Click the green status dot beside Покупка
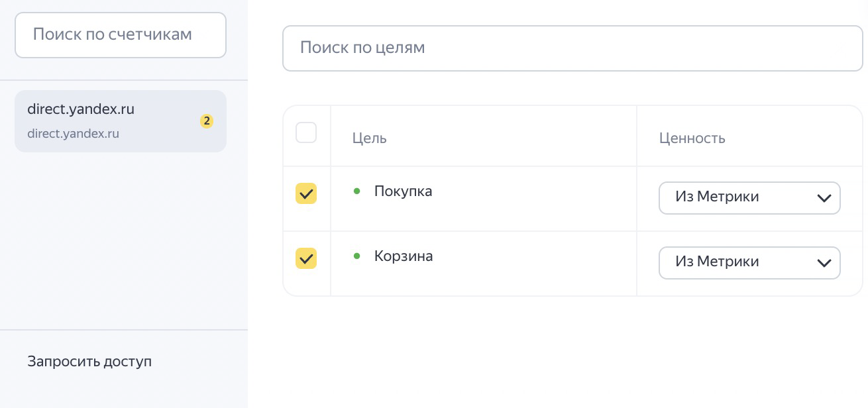This screenshot has height=408, width=868. [x=357, y=191]
